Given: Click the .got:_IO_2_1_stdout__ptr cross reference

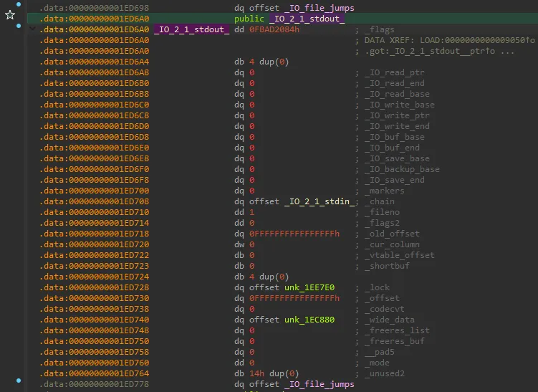Looking at the screenshot, I should coord(430,51).
